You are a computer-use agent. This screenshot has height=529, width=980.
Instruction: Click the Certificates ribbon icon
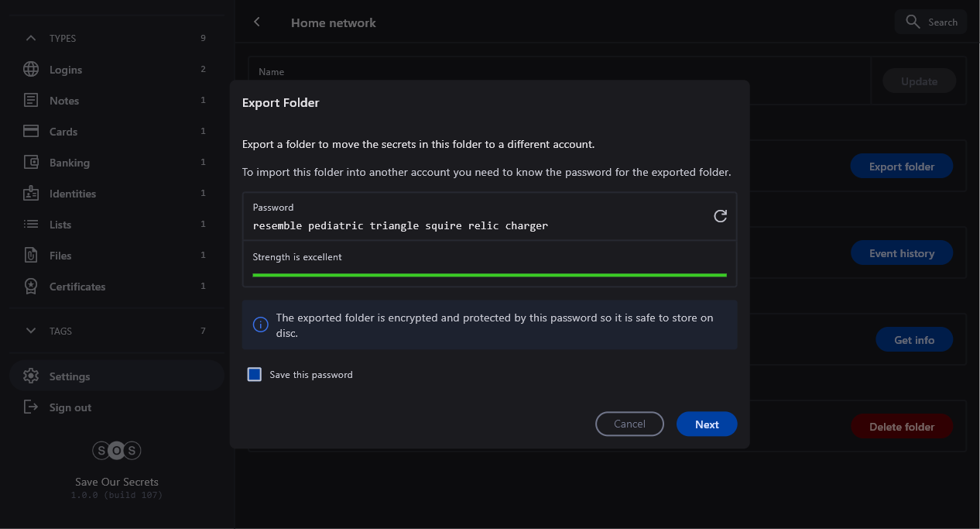point(31,287)
